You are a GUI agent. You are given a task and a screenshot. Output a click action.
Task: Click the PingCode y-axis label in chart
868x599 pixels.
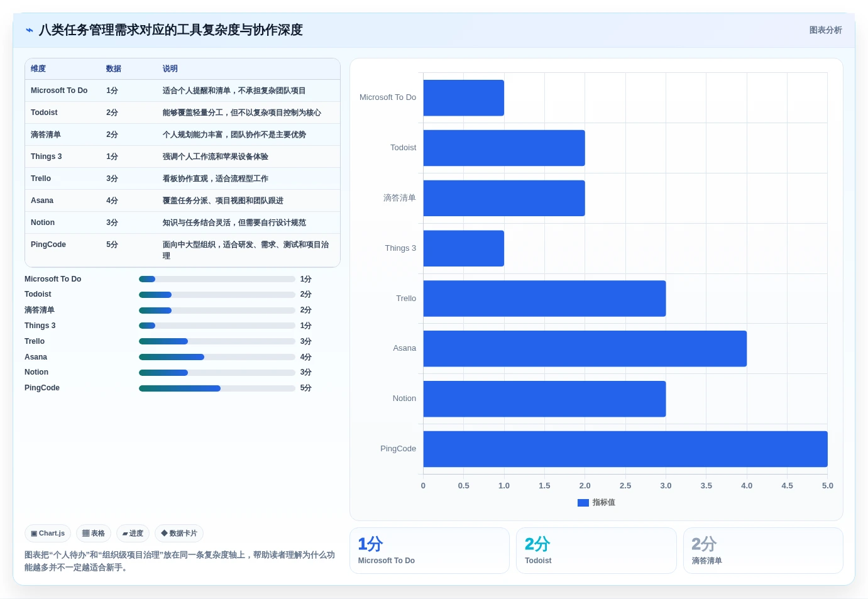(x=398, y=449)
